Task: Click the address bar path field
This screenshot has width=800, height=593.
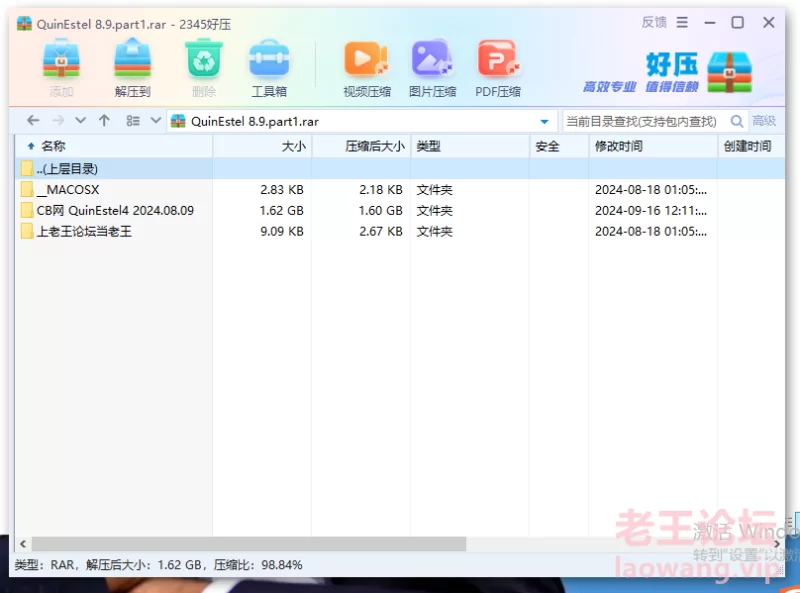Action: [362, 121]
